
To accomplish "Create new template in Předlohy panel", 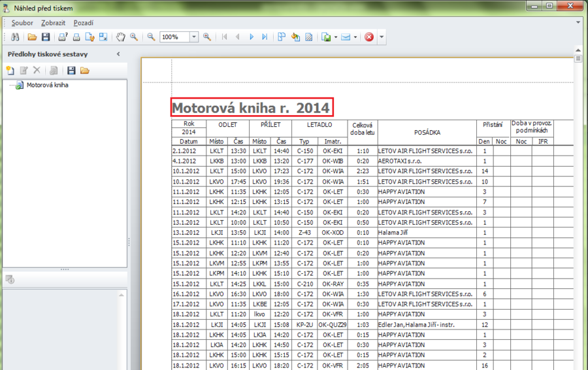I will pos(10,71).
